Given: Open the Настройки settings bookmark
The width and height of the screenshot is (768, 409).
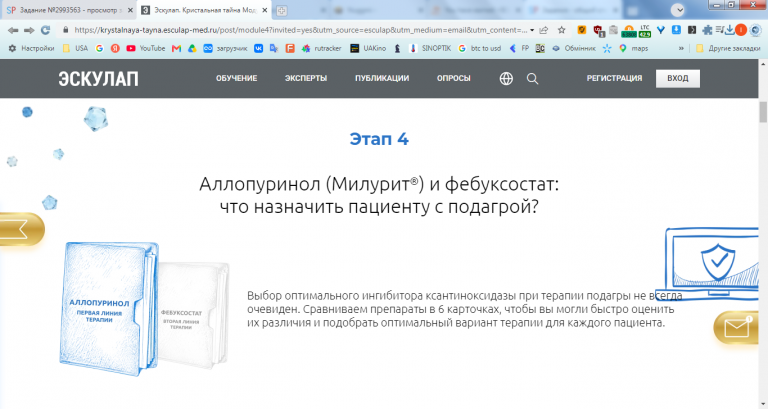Looking at the screenshot, I should click(31, 48).
